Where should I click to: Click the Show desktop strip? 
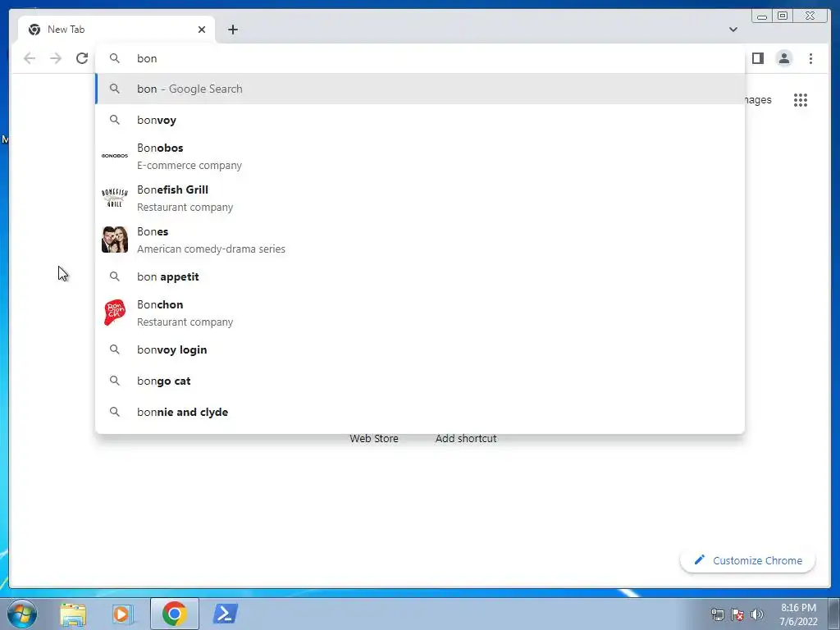coord(834,614)
